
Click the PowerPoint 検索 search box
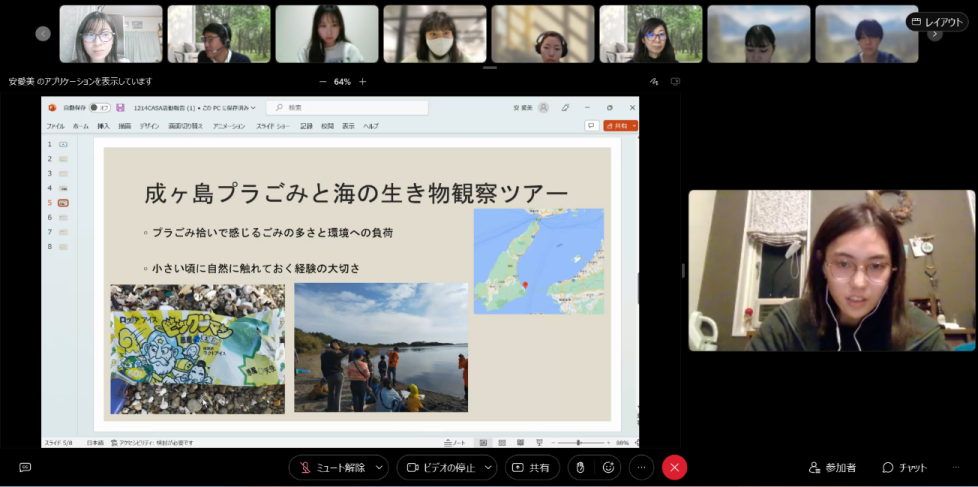347,107
